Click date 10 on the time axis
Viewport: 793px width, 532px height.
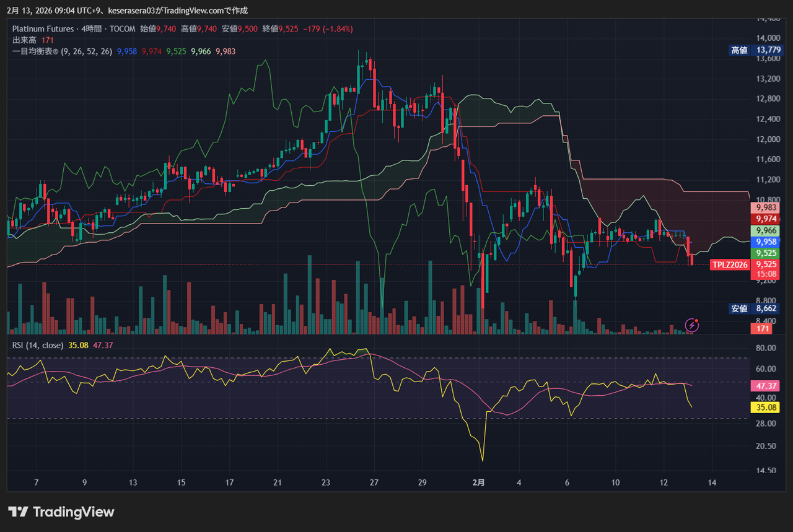tap(616, 482)
